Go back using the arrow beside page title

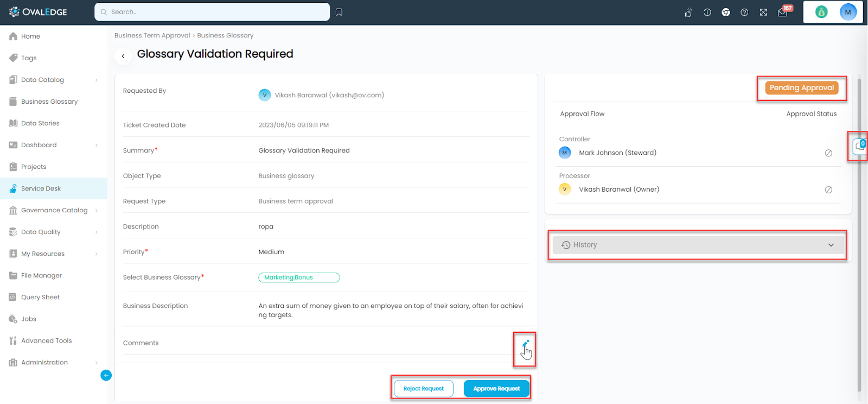coord(123,55)
